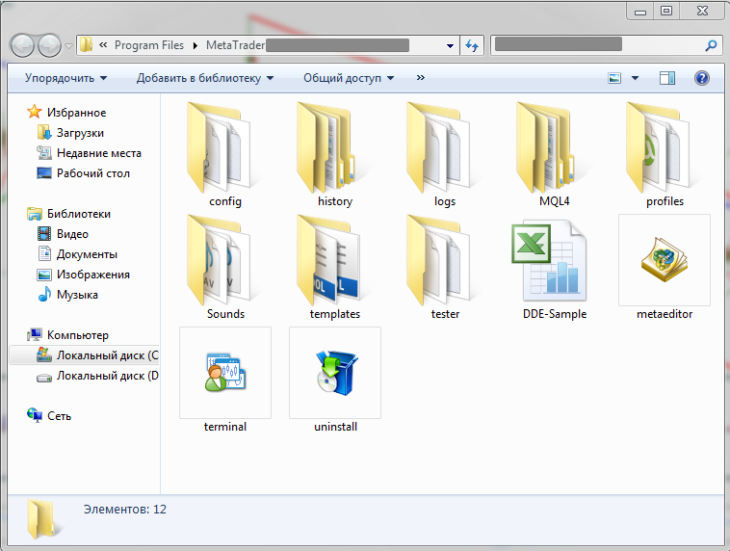The image size is (730, 551).
Task: Expand the view options arrow
Action: coord(635,78)
